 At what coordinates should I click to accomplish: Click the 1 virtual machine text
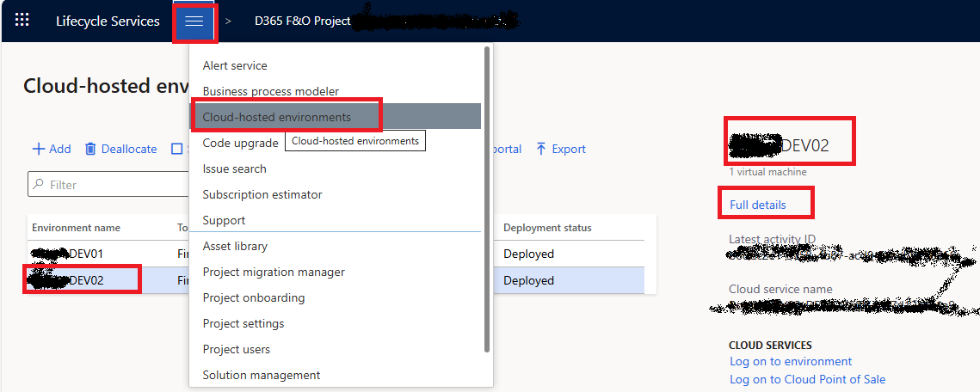[767, 172]
